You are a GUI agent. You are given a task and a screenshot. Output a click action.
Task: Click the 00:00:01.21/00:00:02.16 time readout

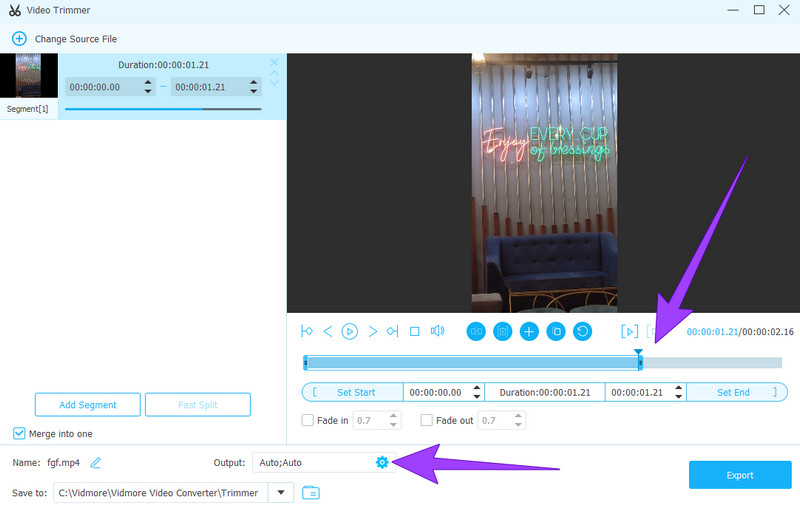tap(740, 332)
